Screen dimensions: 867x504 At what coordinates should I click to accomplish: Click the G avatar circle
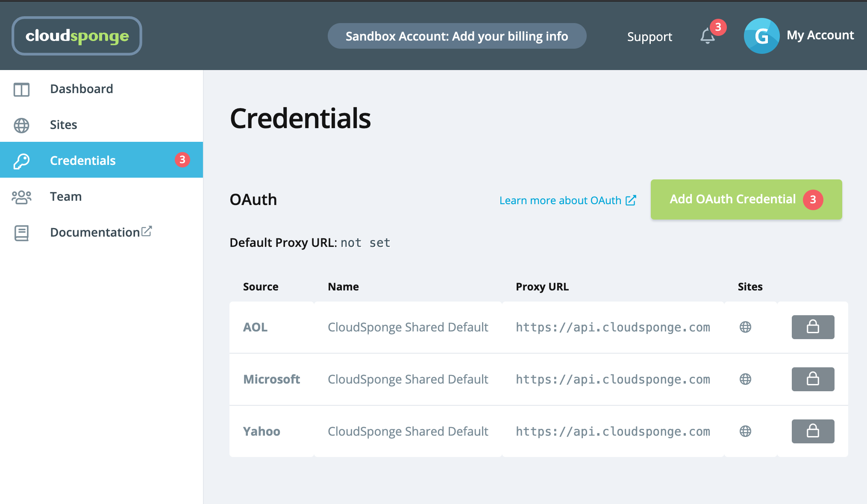[x=762, y=36]
